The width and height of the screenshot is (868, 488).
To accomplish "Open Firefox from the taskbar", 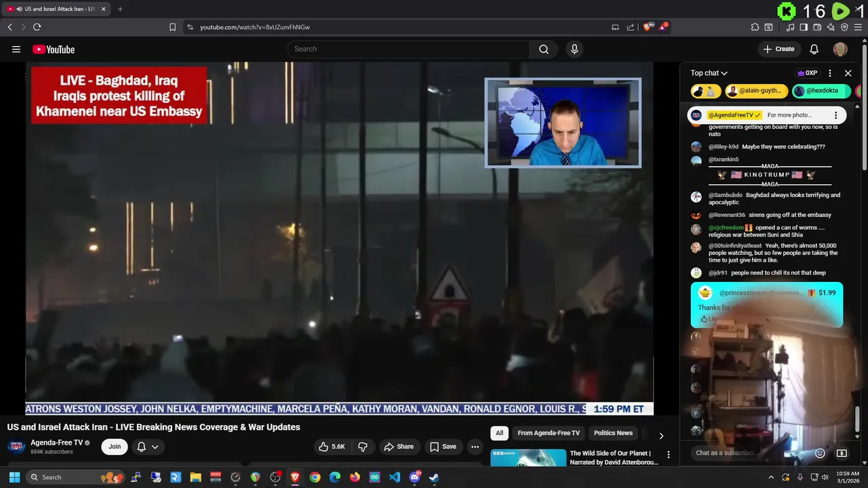I will click(x=355, y=477).
